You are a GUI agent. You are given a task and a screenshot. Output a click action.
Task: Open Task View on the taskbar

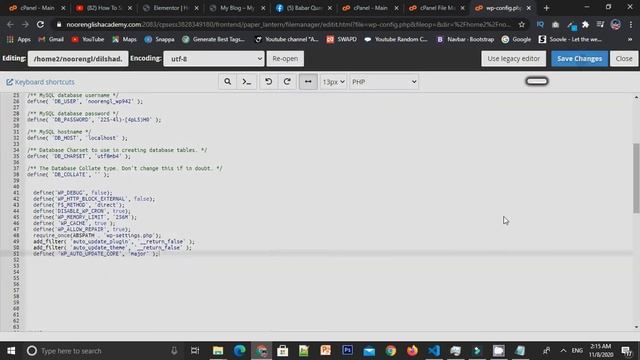195,351
